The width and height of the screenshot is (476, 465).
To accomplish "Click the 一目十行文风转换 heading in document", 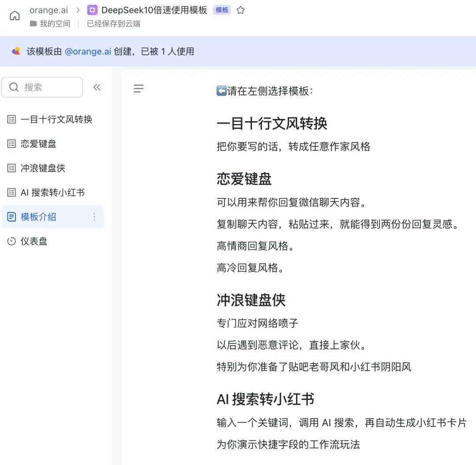I will (x=272, y=123).
